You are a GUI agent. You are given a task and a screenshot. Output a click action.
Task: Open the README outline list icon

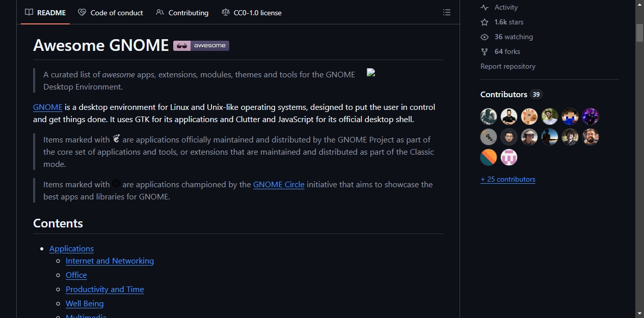(x=447, y=12)
